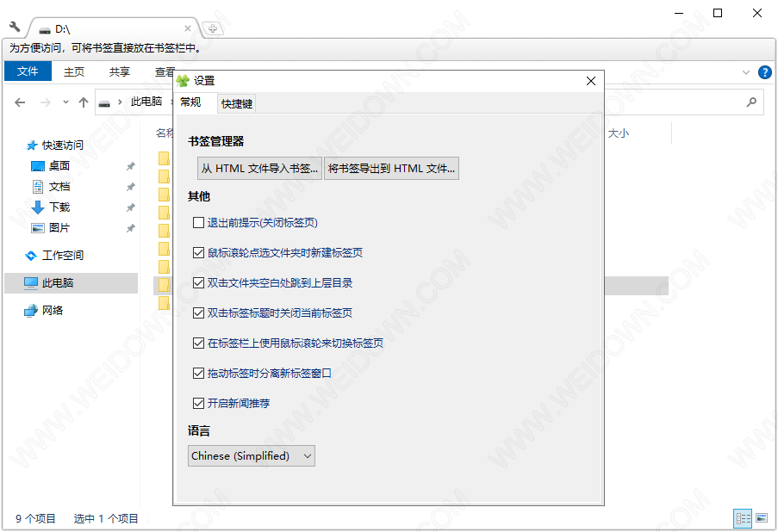Select 此电脑 in the navigation pane
Screen dimensions: 778x532
pos(71,283)
